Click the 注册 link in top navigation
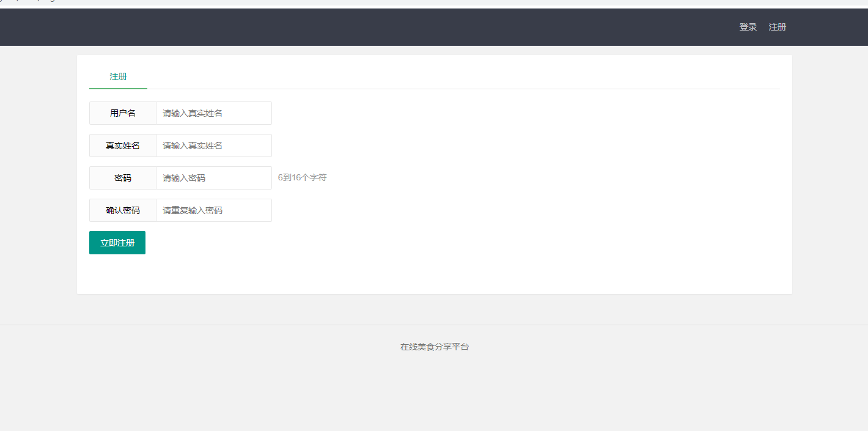Image resolution: width=868 pixels, height=431 pixels. pyautogui.click(x=777, y=27)
